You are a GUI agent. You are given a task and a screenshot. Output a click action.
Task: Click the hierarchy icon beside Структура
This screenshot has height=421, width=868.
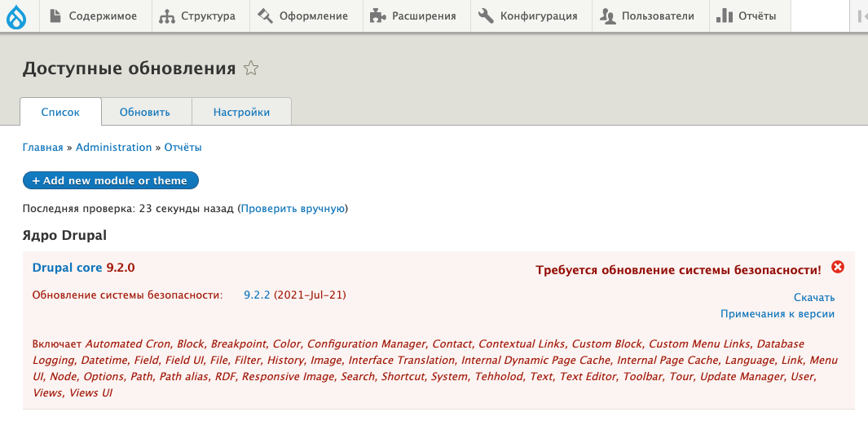tap(166, 16)
